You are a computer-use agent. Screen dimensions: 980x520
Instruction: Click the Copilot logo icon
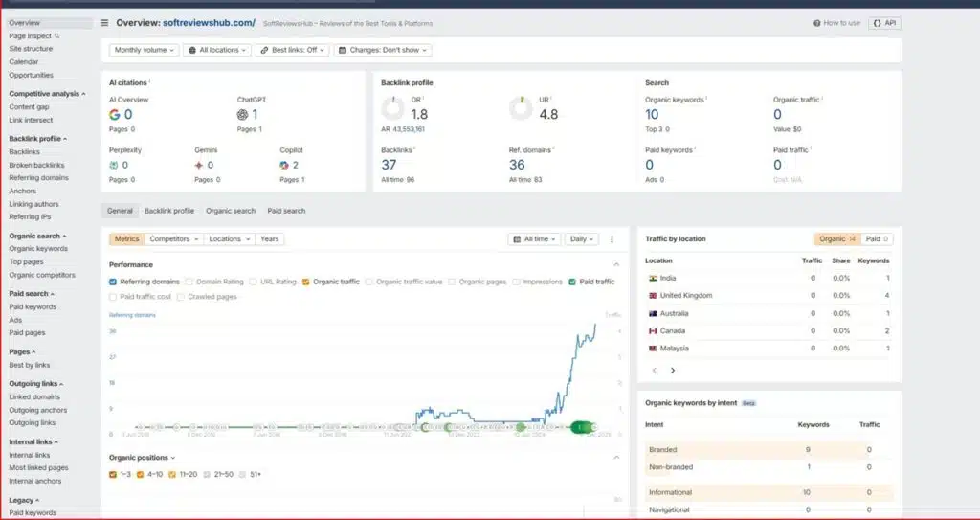pos(284,166)
